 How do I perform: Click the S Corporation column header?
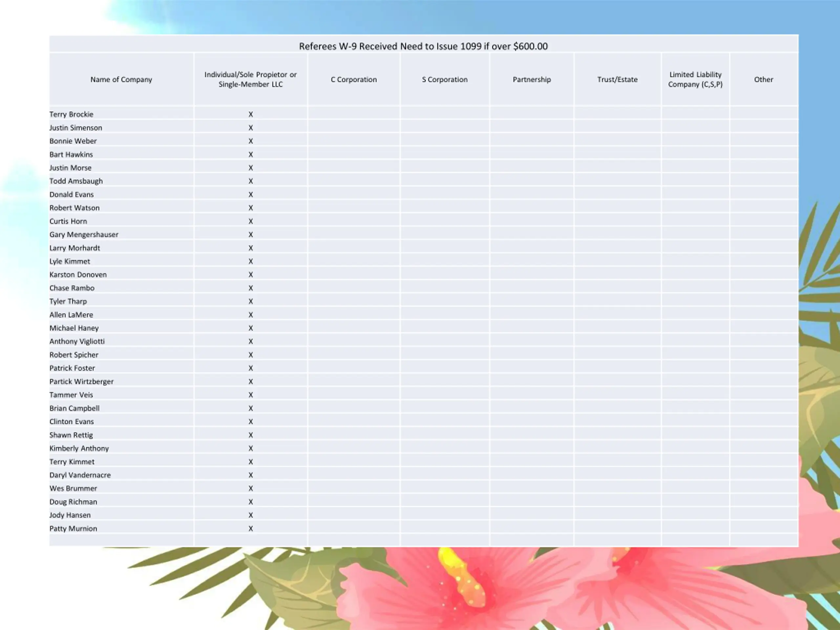(x=445, y=79)
